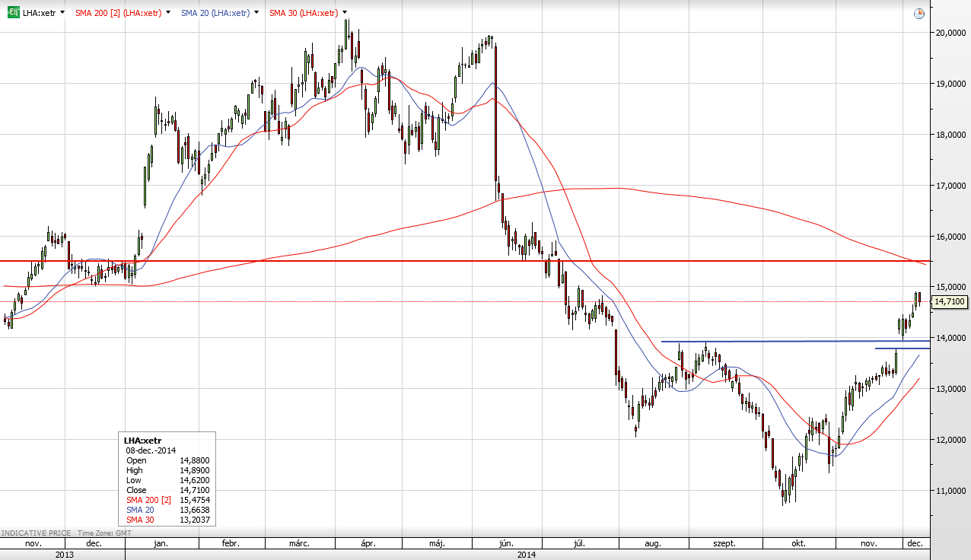Viewport: 971px width, 560px height.
Task: Click the 12,0000 price axis label
Action: coord(950,440)
